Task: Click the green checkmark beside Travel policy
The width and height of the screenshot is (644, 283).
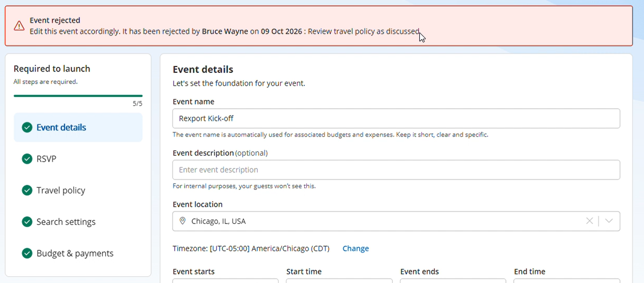Action: tap(27, 190)
